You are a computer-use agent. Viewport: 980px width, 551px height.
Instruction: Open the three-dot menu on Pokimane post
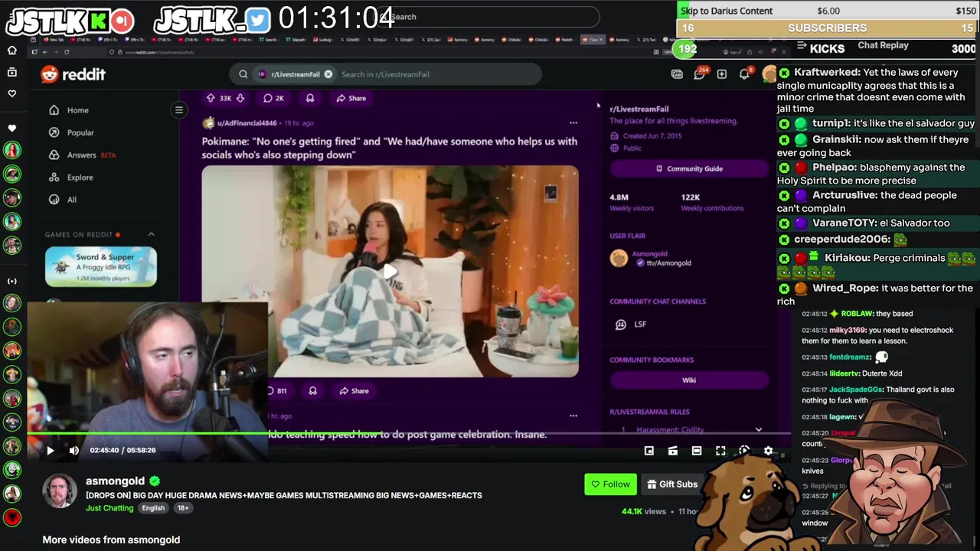(x=573, y=122)
